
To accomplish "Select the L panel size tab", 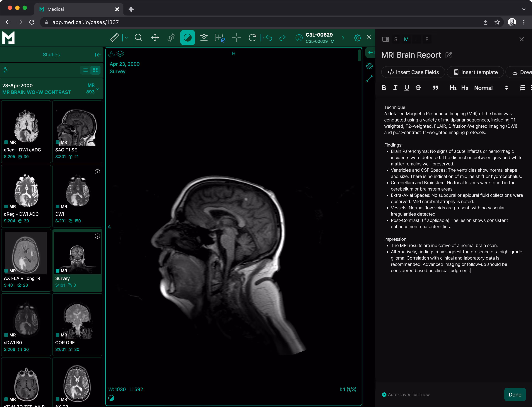I will click(416, 39).
